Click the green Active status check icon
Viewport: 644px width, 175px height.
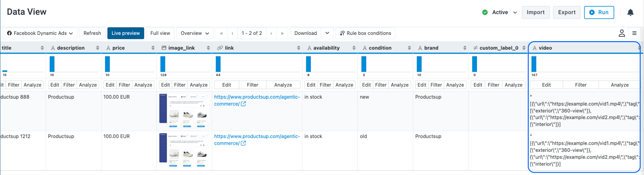pyautogui.click(x=485, y=12)
